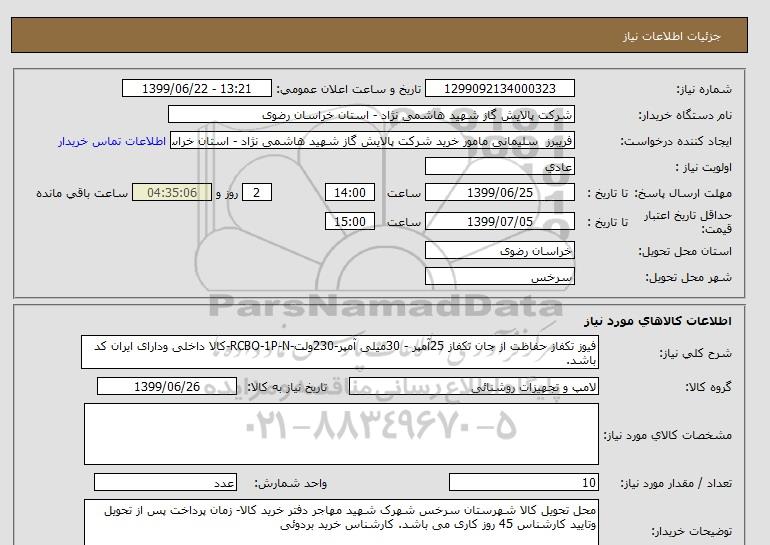Click the priority field showing عادی

499,166
